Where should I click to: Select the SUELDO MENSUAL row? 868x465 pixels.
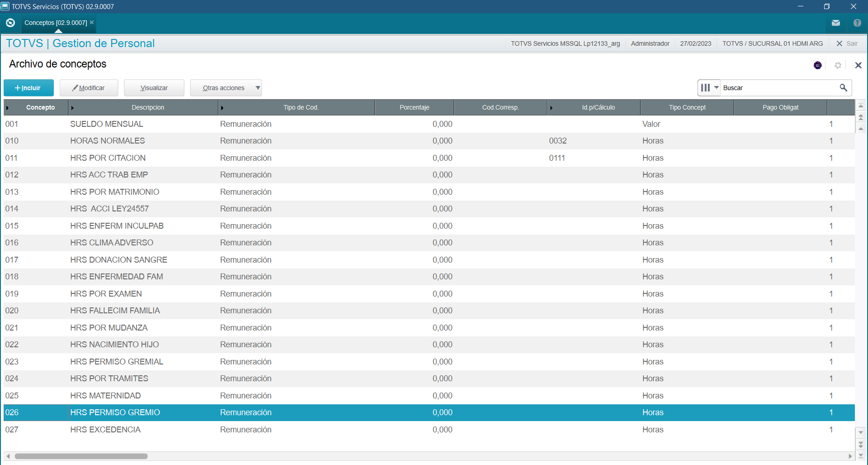coord(429,124)
